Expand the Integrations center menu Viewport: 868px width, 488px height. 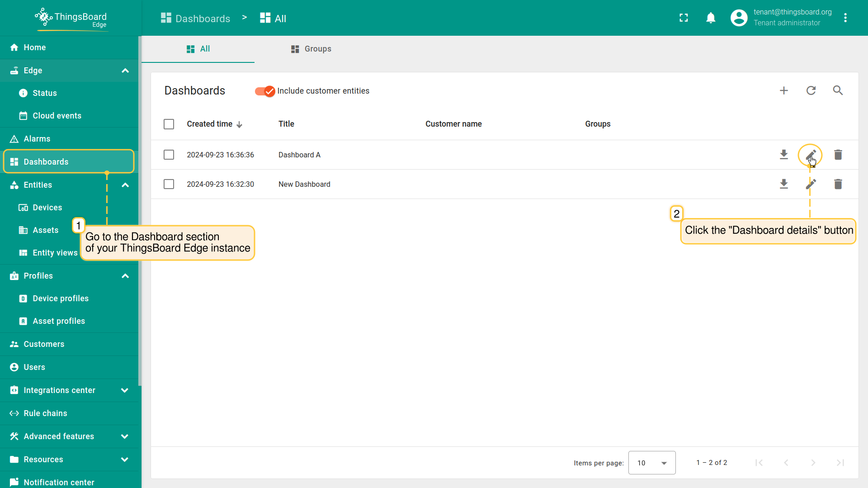pos(125,390)
